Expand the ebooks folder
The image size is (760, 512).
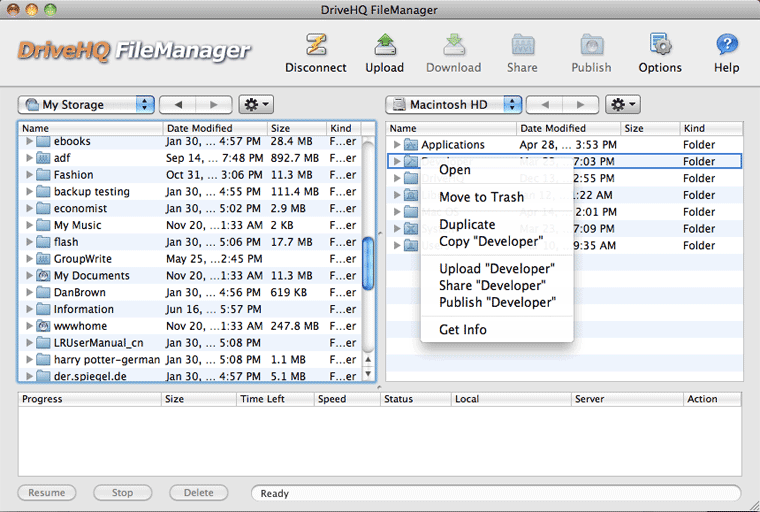pos(29,141)
